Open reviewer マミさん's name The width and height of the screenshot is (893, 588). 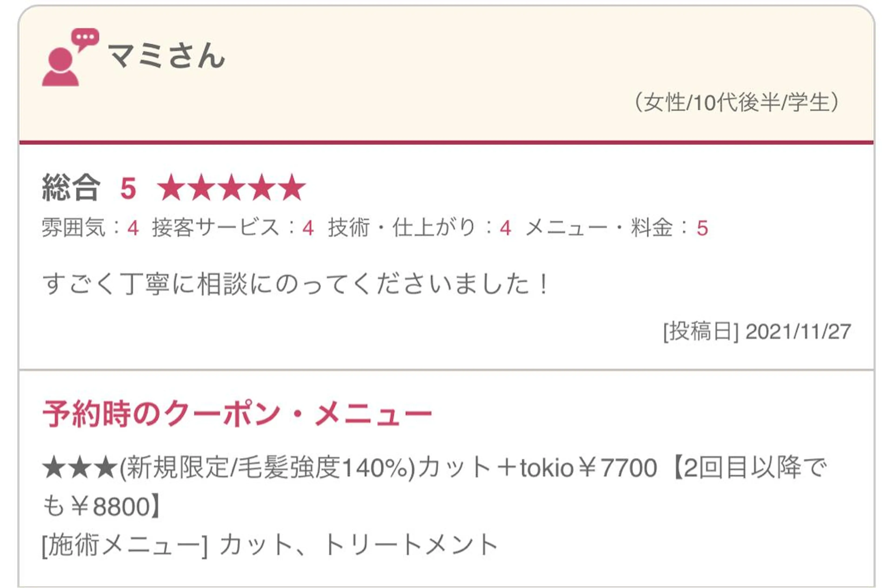coord(167,56)
